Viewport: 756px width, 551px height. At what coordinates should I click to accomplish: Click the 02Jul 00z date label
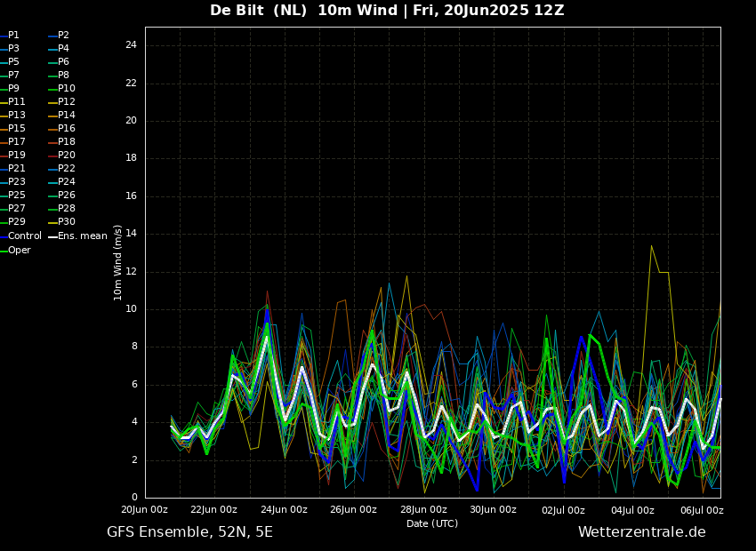tap(563, 510)
